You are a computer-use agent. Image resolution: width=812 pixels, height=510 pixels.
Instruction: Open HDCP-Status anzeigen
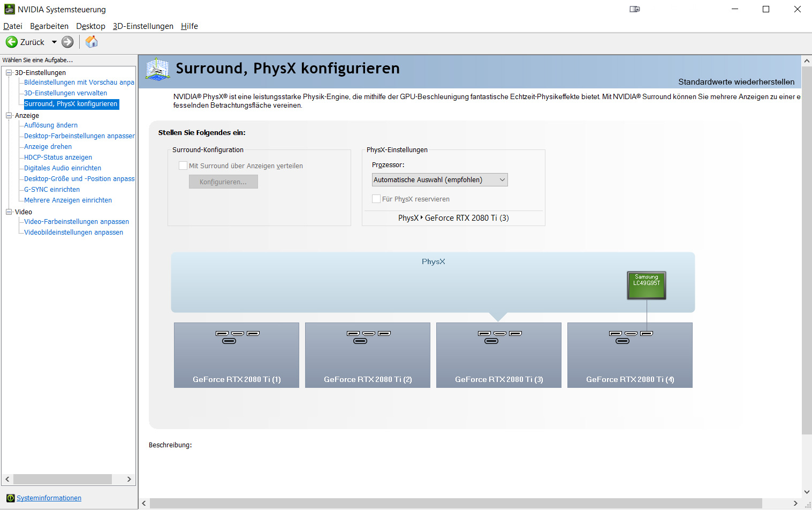click(x=58, y=157)
